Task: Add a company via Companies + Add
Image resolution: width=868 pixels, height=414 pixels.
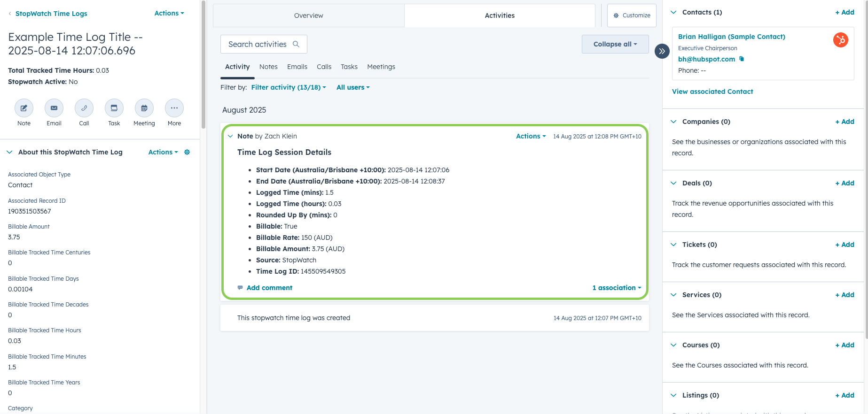Action: tap(845, 122)
